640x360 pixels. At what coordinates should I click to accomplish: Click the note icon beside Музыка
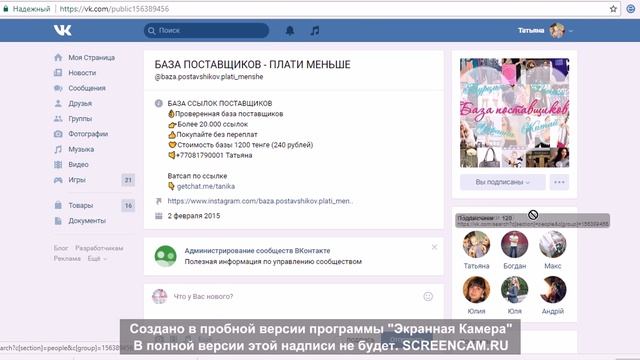[x=58, y=149]
